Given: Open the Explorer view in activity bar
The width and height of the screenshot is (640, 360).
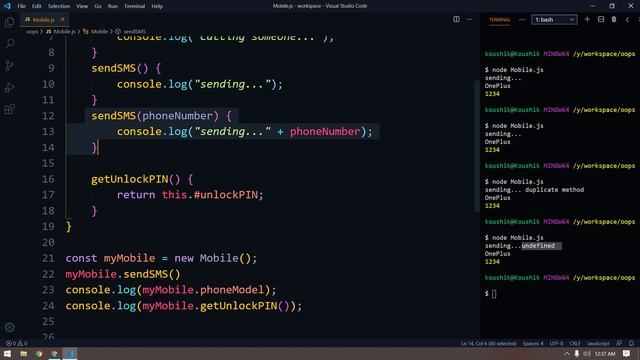Looking at the screenshot, I should click(x=9, y=21).
